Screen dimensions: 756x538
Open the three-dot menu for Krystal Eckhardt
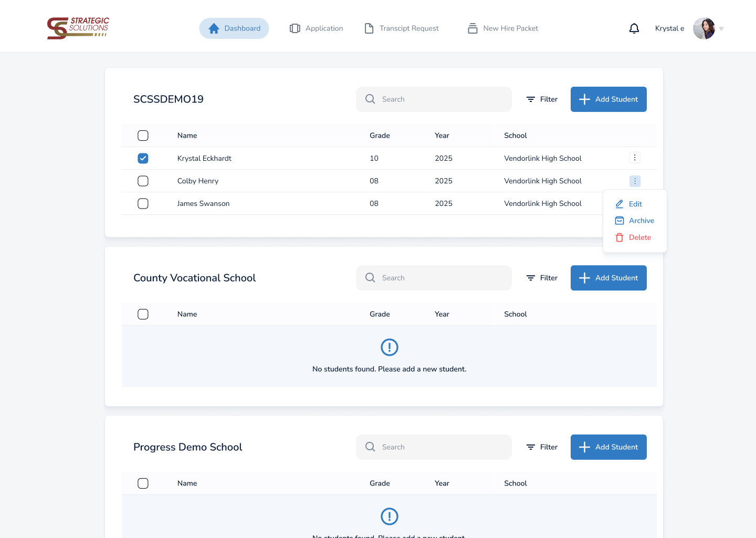635,158
